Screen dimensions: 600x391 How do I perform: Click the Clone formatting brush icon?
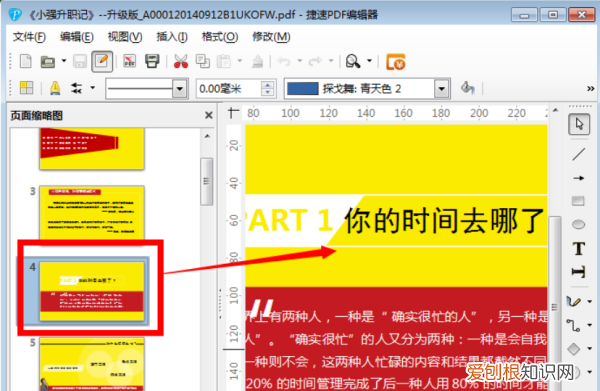coord(258,61)
